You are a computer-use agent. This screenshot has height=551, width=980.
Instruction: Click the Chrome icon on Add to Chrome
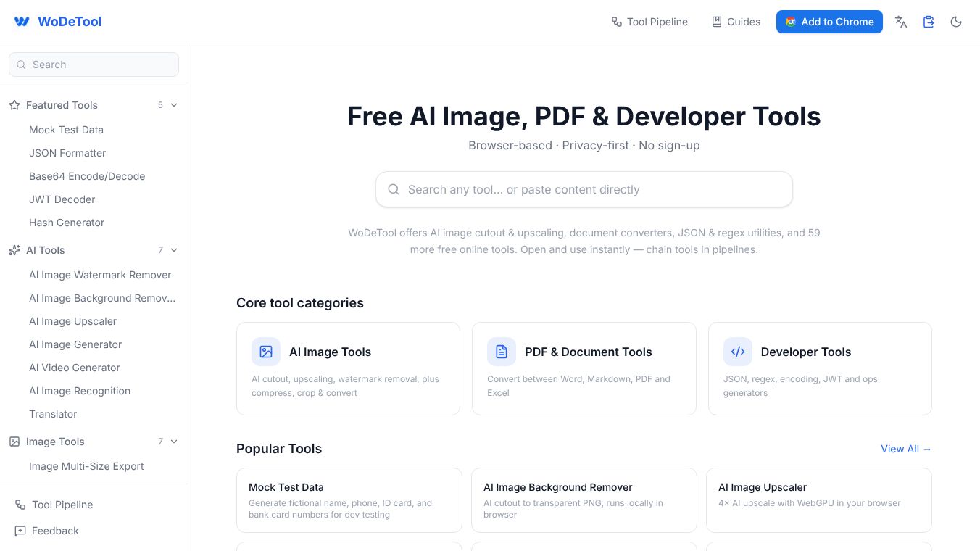coord(791,22)
